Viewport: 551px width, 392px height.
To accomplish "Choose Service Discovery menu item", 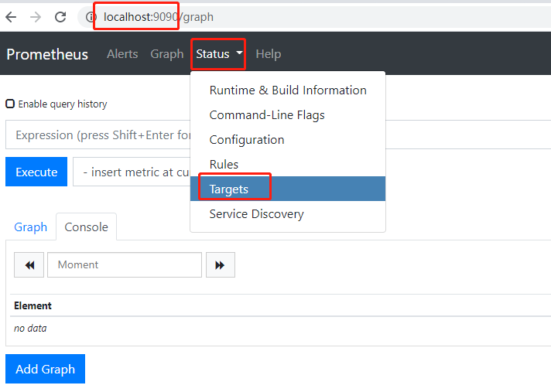I will click(288, 213).
